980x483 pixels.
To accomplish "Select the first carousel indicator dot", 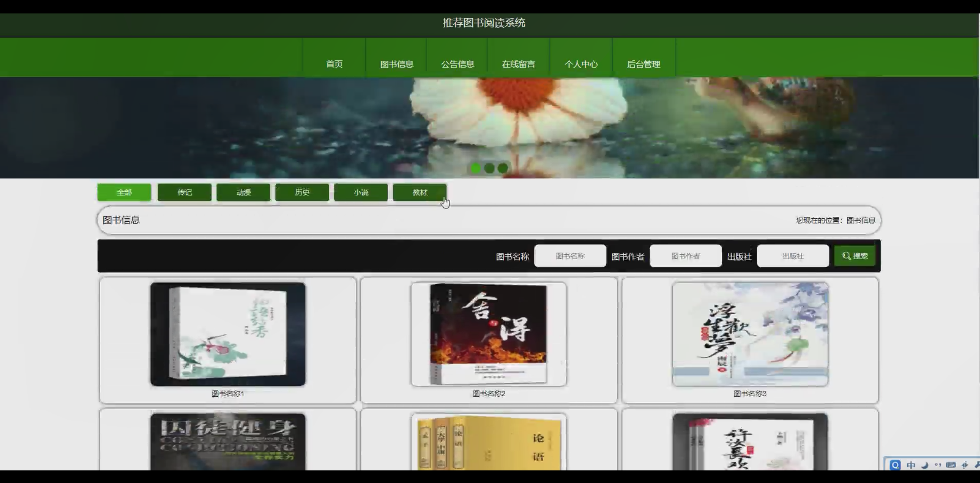I will click(475, 168).
